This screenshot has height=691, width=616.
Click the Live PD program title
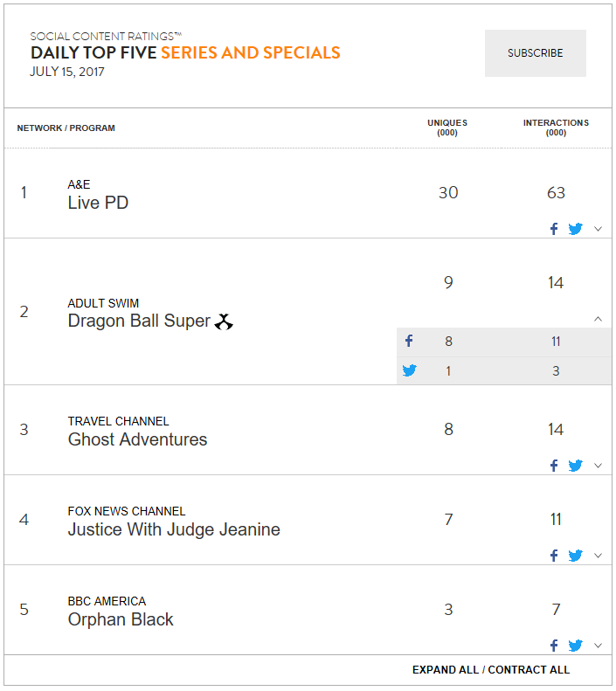click(98, 203)
